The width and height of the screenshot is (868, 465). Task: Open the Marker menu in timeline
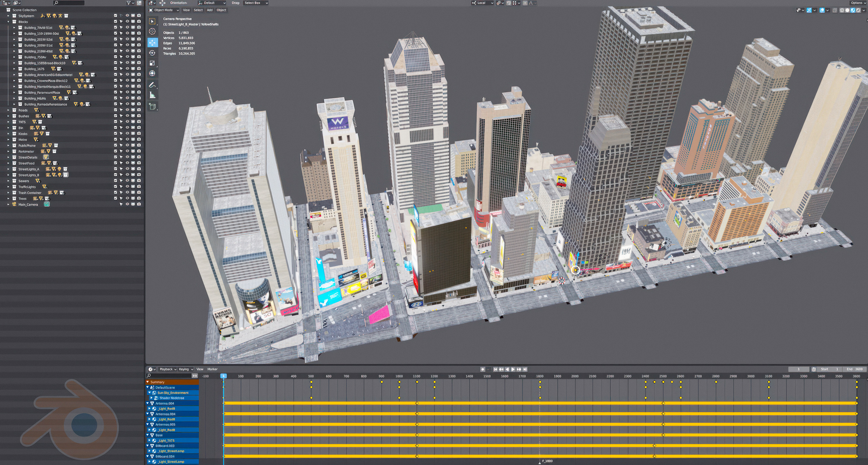click(212, 369)
